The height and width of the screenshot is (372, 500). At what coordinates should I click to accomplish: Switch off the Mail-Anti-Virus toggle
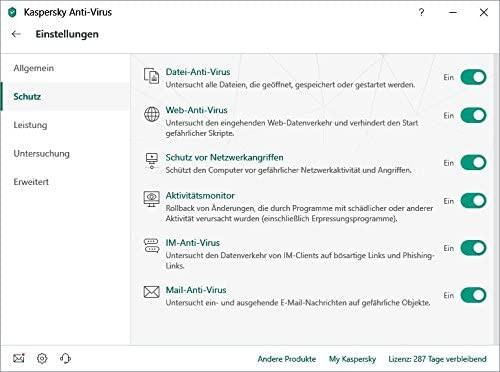[x=473, y=295]
